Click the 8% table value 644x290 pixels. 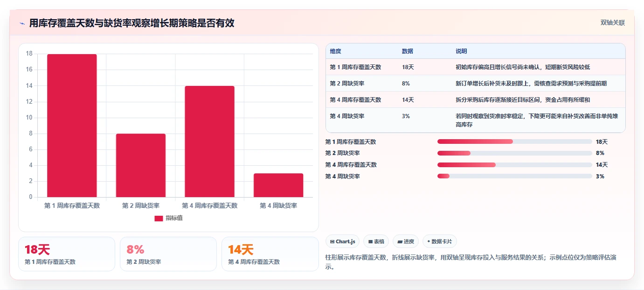(406, 84)
